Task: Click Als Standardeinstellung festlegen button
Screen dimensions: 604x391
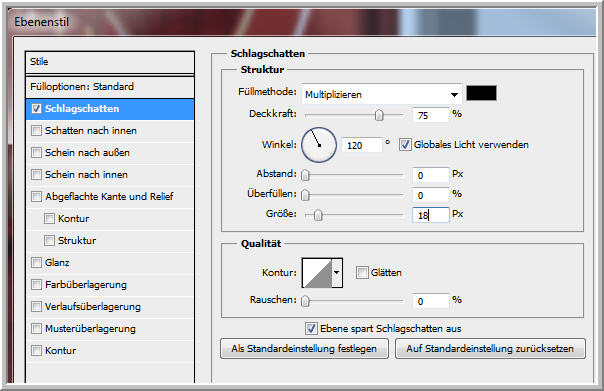Action: [304, 349]
